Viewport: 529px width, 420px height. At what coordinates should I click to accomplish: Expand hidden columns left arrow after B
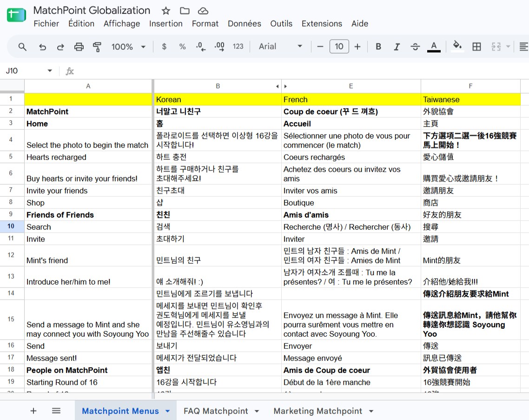pos(278,87)
